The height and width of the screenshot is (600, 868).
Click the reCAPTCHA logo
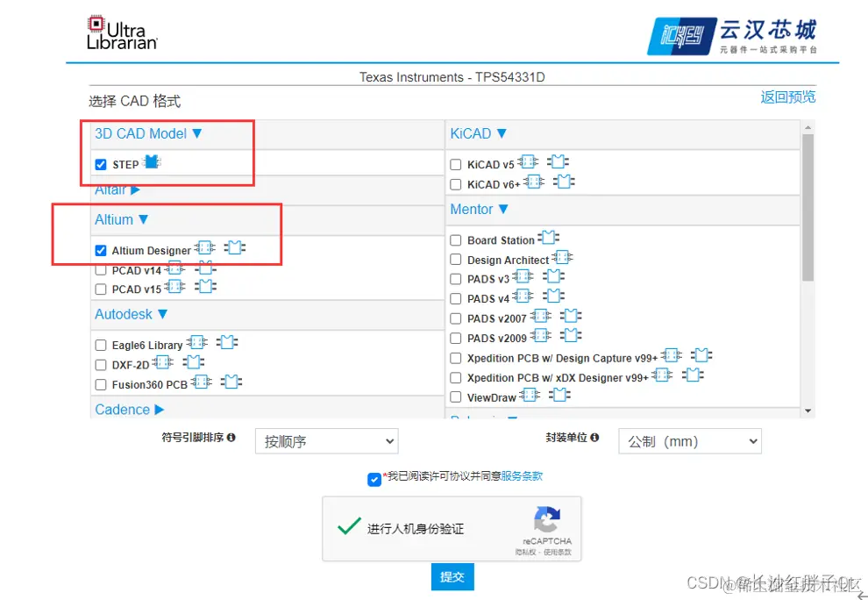547,519
